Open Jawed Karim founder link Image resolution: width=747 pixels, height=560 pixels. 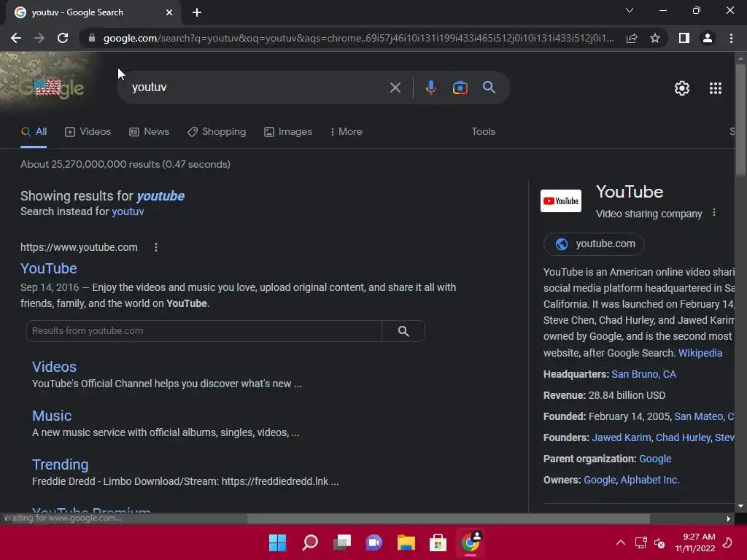coord(621,437)
